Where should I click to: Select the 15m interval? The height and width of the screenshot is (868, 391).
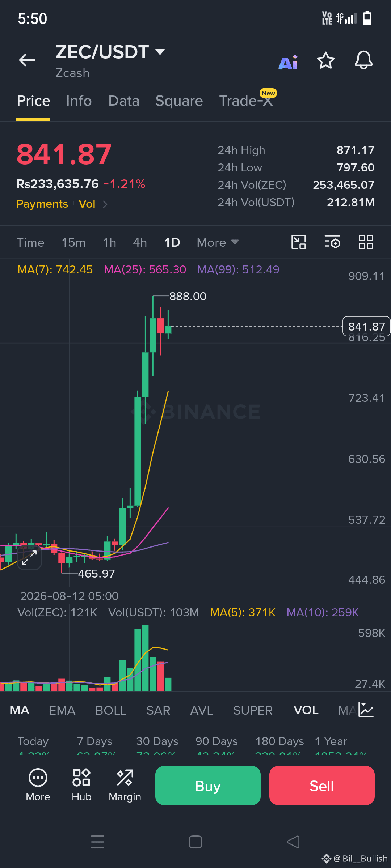coord(73,242)
